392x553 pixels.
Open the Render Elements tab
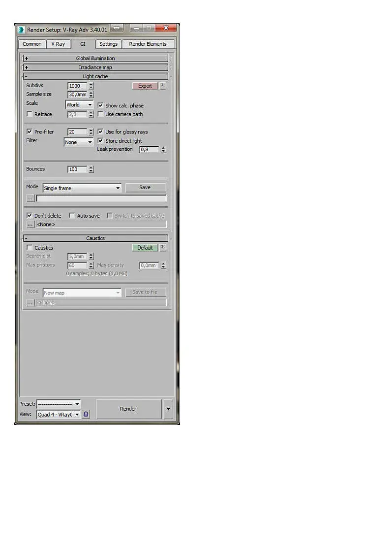tap(148, 44)
